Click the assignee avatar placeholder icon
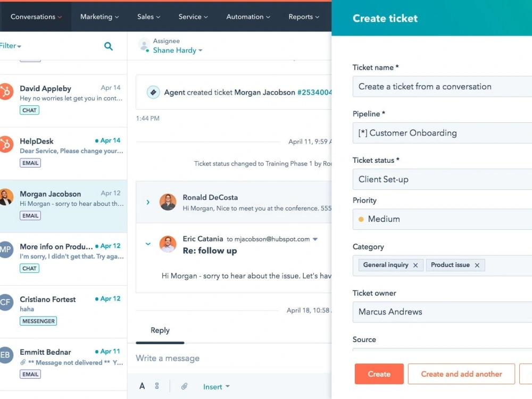532x399 pixels. [x=144, y=45]
